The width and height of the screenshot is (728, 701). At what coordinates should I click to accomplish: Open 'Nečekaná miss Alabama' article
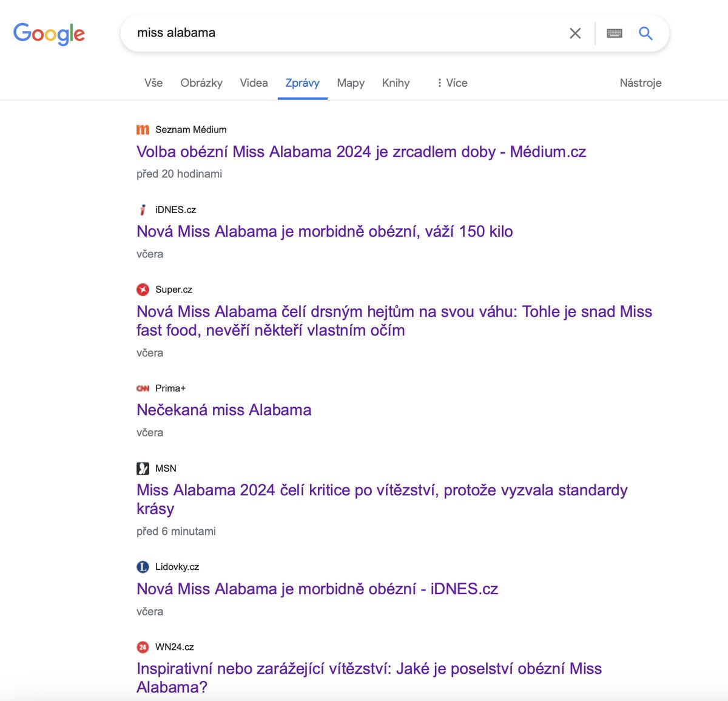[224, 410]
